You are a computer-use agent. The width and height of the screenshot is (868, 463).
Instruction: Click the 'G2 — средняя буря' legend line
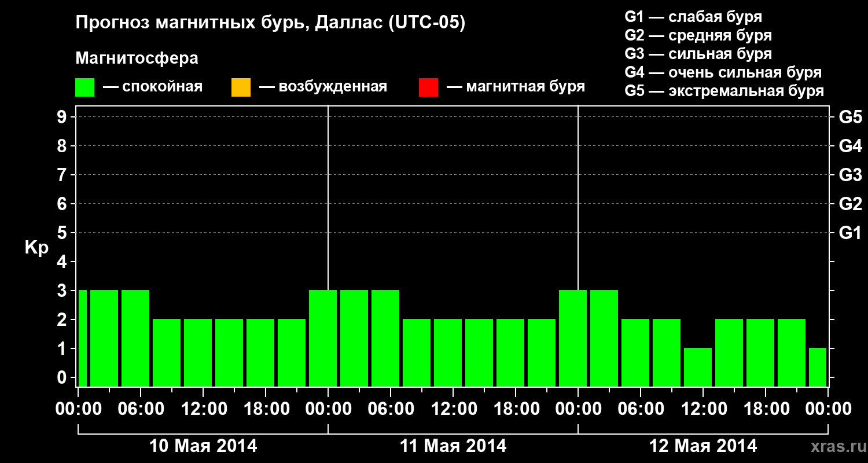[x=698, y=35]
